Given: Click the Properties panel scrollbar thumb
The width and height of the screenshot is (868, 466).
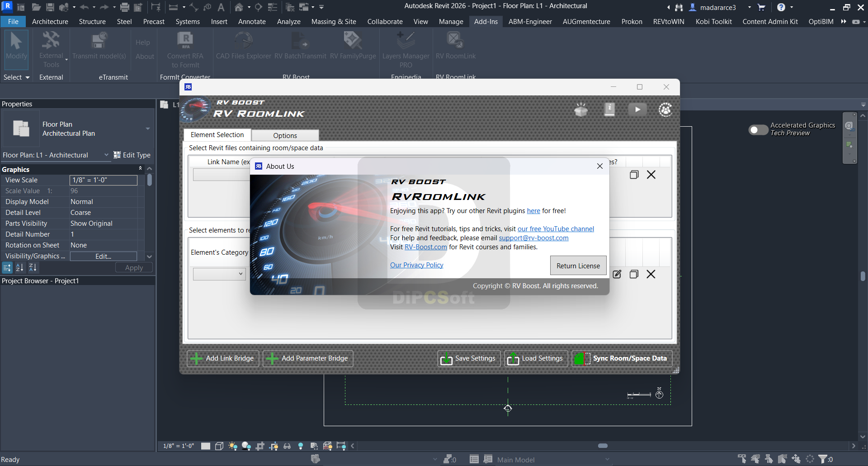Looking at the screenshot, I should click(150, 180).
